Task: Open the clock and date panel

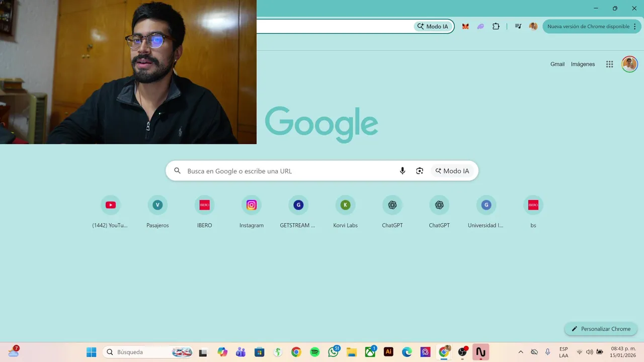Action: [623, 352]
